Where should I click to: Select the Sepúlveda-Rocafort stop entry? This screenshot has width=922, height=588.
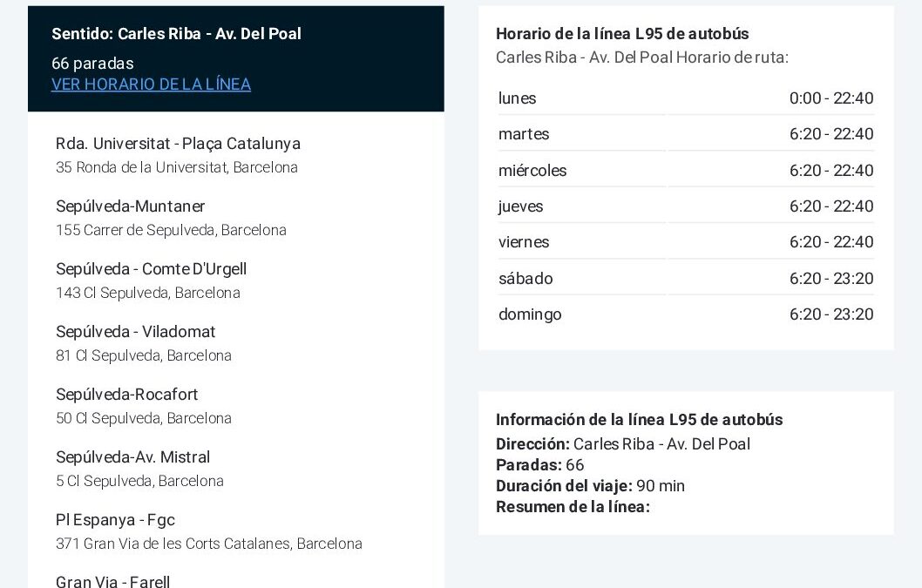127,395
